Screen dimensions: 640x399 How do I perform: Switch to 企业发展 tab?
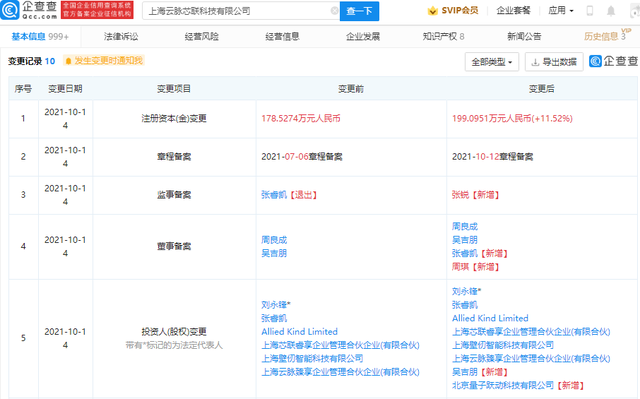(x=363, y=37)
